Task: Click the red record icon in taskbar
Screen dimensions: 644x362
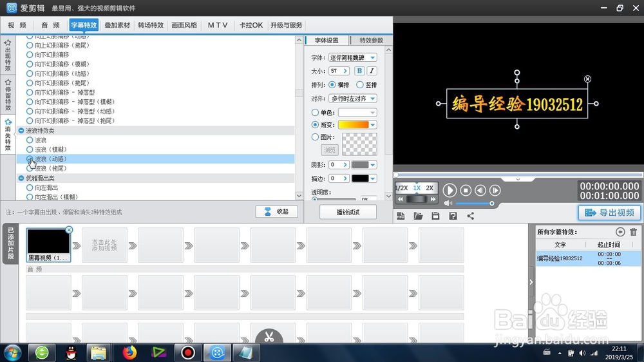Action: tap(187, 352)
